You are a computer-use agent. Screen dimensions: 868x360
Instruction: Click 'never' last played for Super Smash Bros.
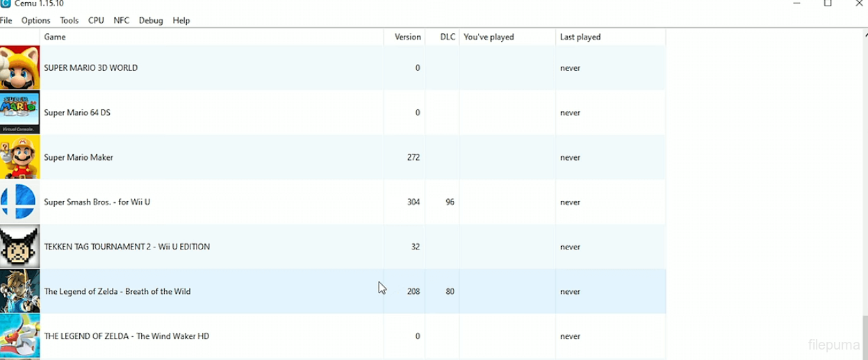[570, 202]
